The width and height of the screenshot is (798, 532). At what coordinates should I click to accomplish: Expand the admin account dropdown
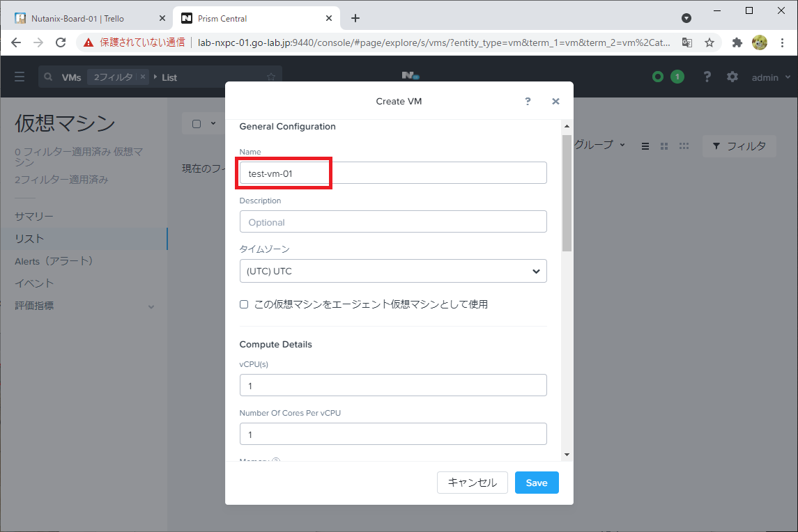pyautogui.click(x=771, y=77)
